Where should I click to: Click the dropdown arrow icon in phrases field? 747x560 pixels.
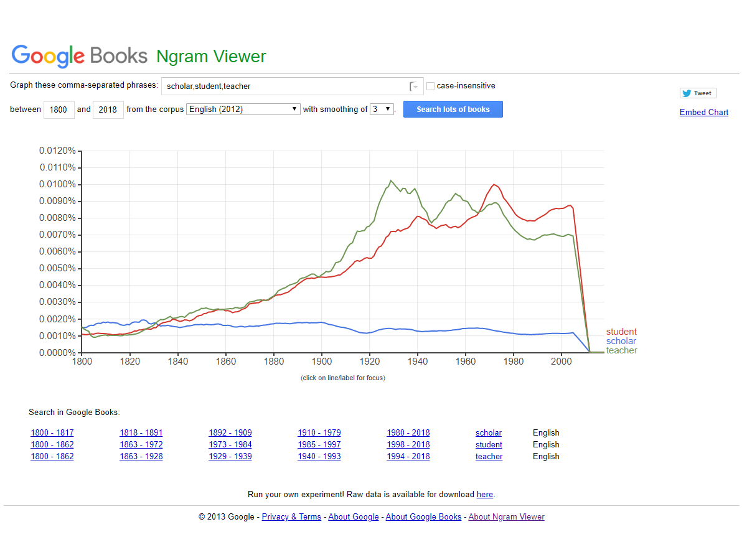point(414,86)
